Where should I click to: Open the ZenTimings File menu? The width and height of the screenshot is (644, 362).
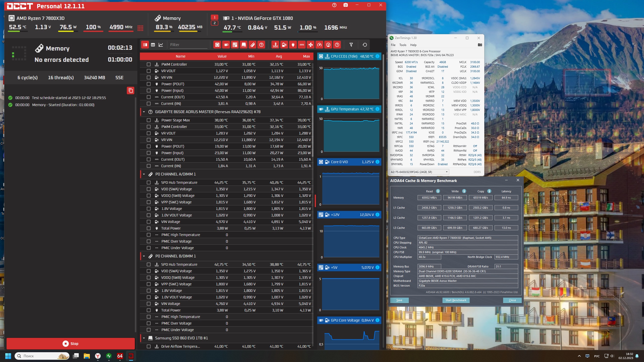pyautogui.click(x=393, y=45)
